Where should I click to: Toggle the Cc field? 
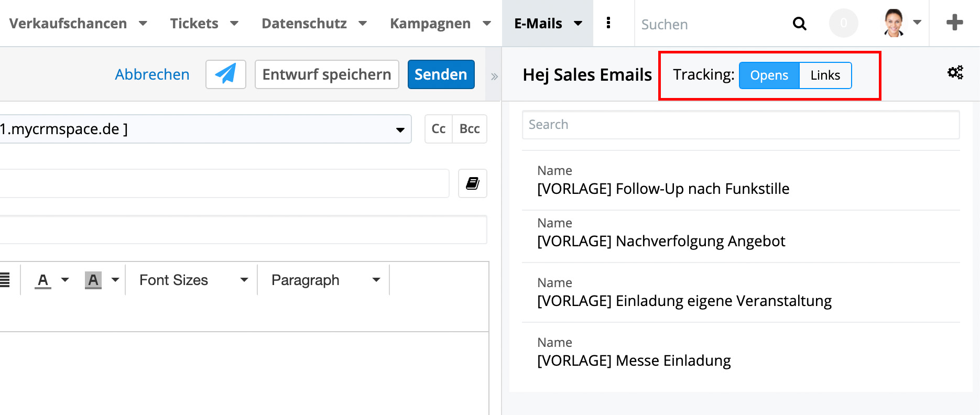[x=438, y=129]
